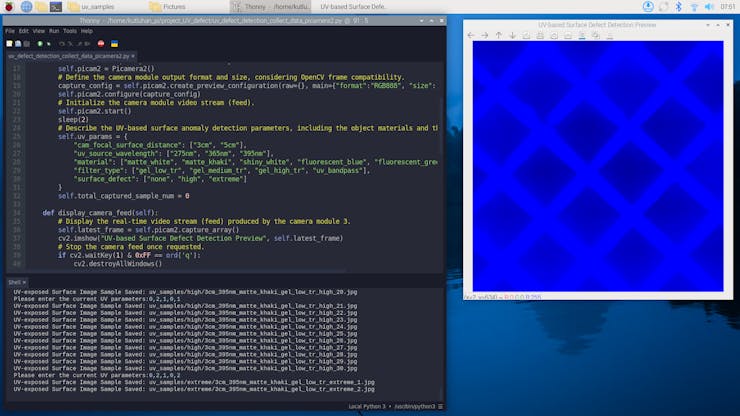Click the Save file icon in Thonny toolbar
Screen dimensions: 740x416
pos(26,43)
